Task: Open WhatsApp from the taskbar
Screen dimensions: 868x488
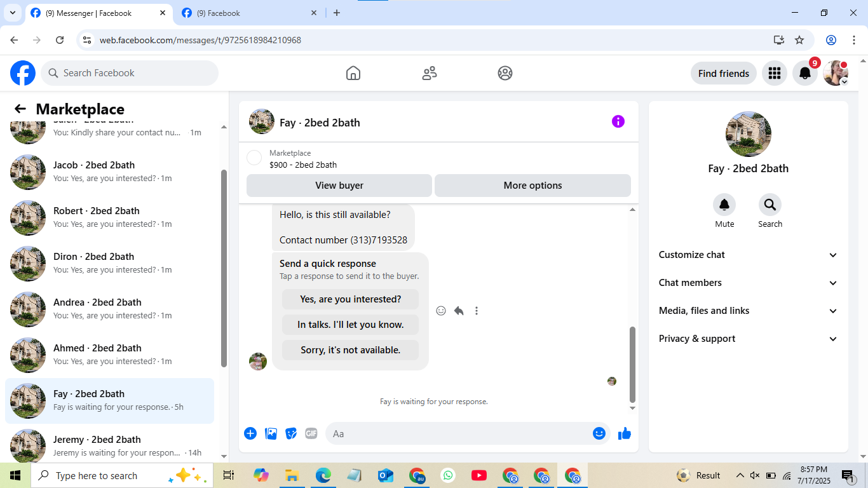Action: tap(449, 475)
